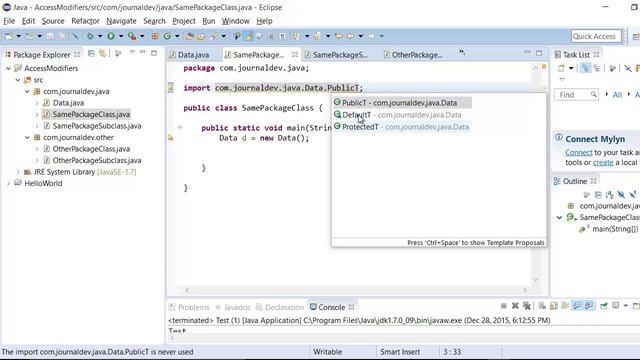Click New Task icon in Task List

pos(562,68)
